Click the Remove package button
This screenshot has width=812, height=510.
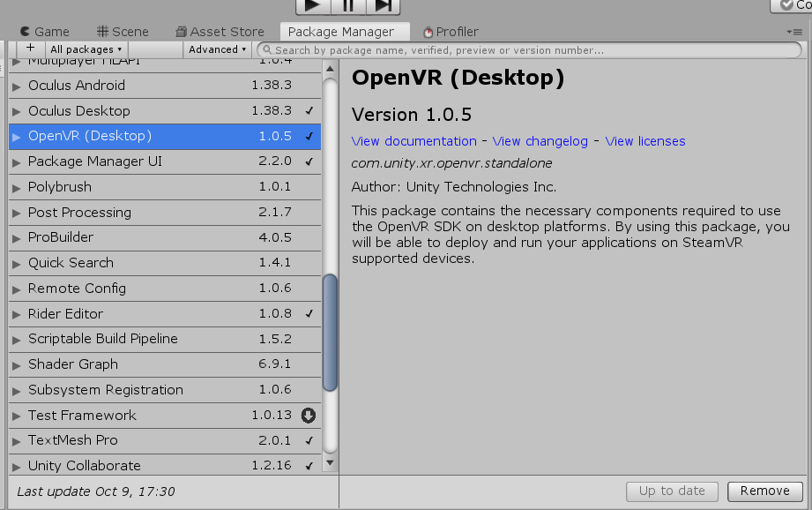point(765,491)
